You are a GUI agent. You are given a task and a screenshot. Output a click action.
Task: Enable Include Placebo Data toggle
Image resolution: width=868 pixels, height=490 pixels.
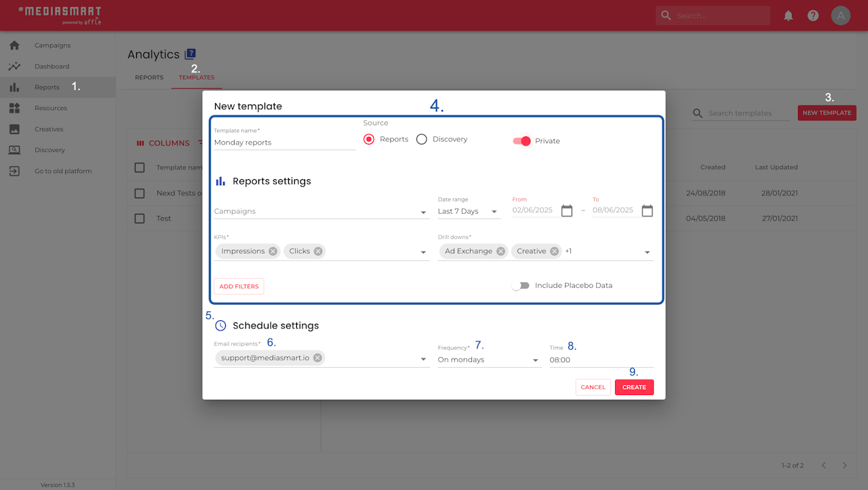(520, 286)
